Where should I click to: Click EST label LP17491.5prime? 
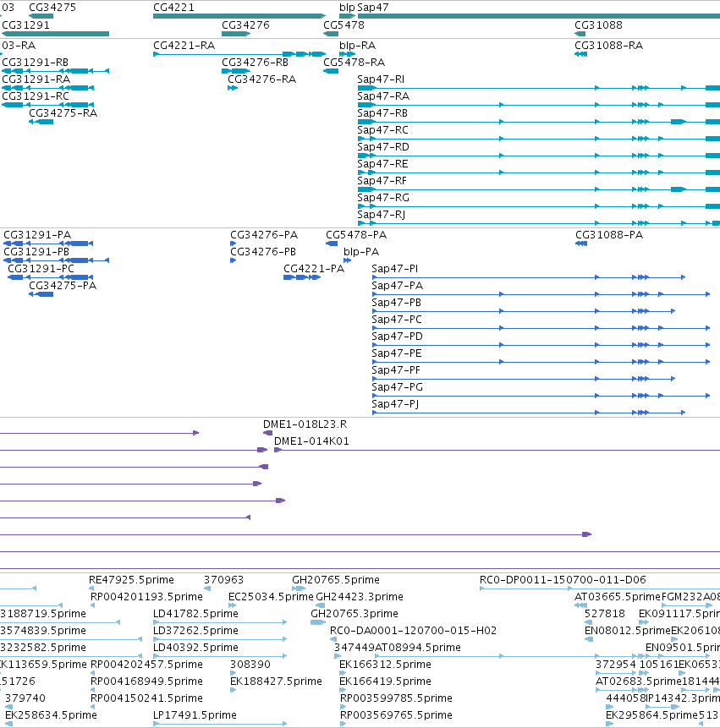[x=195, y=715]
